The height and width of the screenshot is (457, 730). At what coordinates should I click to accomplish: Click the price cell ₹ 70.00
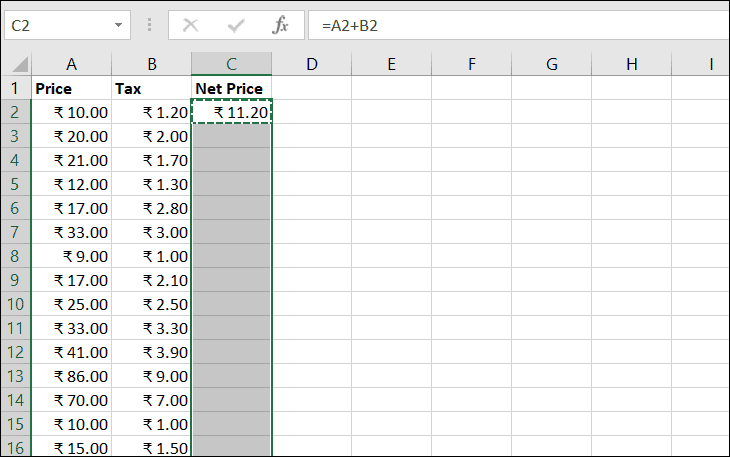[71, 400]
